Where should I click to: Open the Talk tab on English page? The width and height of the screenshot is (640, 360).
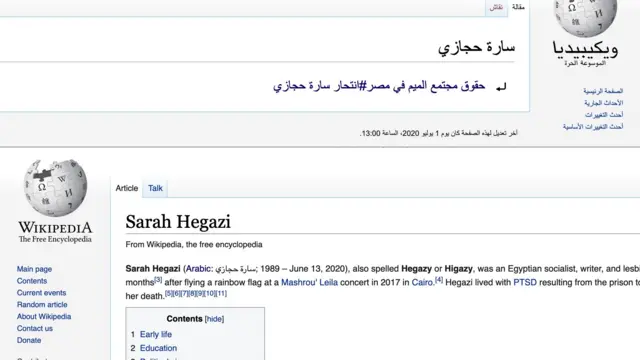[x=155, y=188]
